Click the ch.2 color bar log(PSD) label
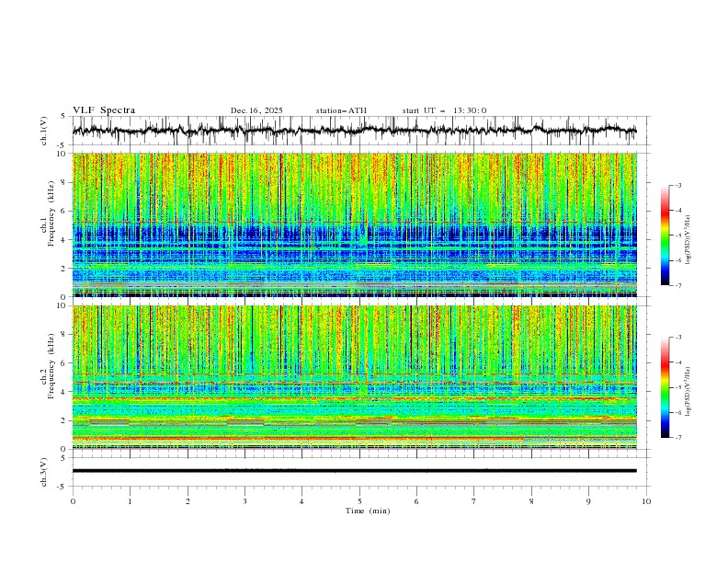Image resolution: width=728 pixels, height=563 pixels. [688, 392]
